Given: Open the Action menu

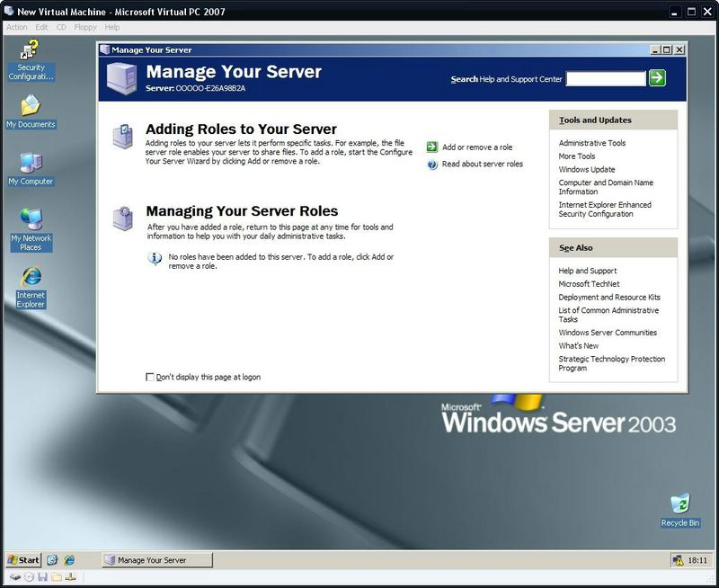Looking at the screenshot, I should [x=17, y=27].
